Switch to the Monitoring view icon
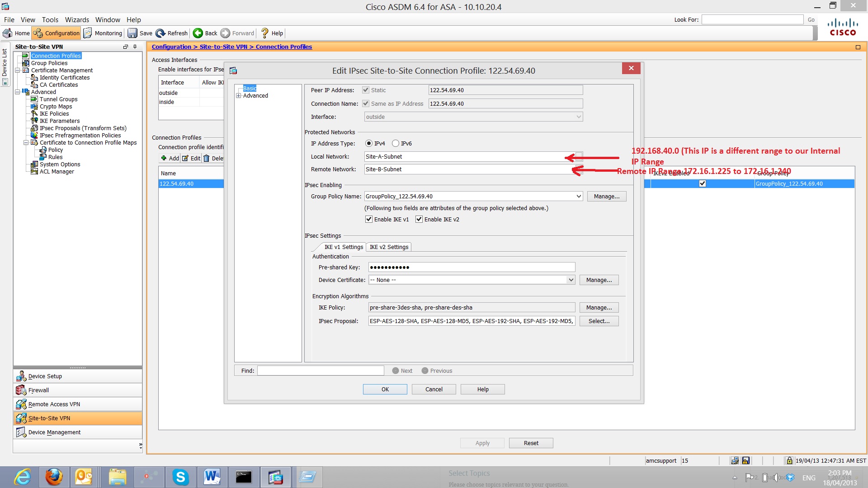This screenshot has height=488, width=868. (88, 33)
